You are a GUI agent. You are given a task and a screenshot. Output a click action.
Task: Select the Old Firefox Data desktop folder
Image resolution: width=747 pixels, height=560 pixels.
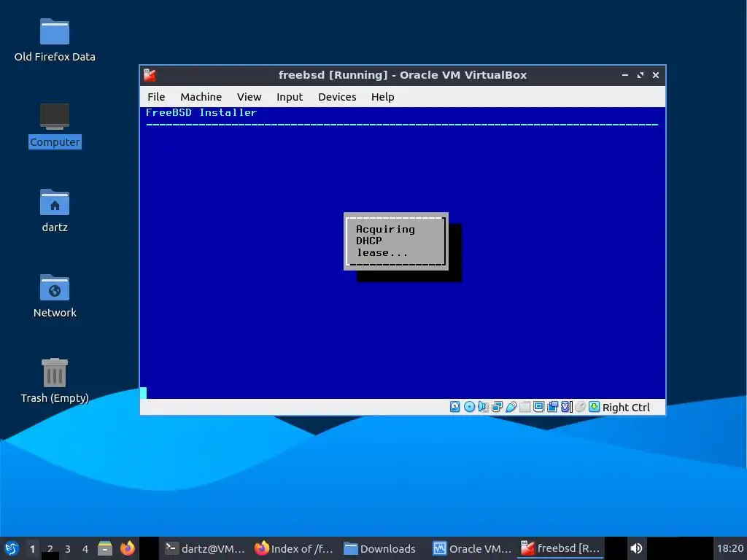click(x=54, y=41)
